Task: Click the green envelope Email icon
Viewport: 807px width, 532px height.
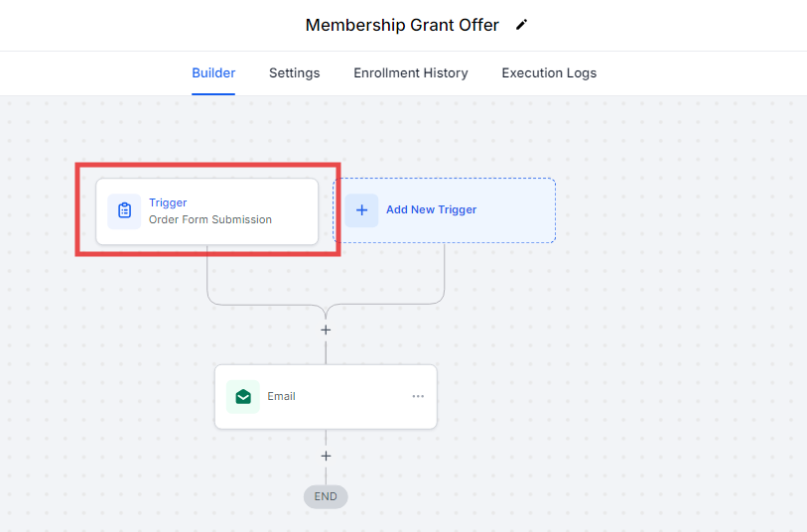Action: tap(242, 397)
